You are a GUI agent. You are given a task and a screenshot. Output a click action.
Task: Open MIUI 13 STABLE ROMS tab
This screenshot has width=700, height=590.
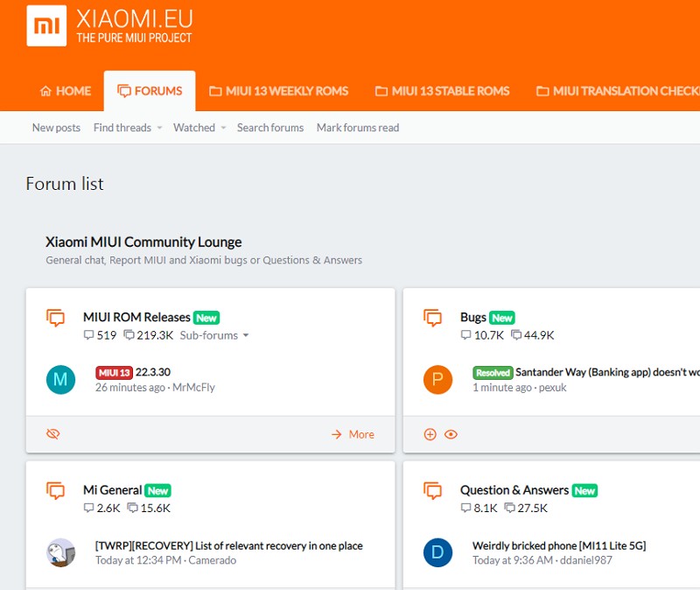(x=443, y=91)
